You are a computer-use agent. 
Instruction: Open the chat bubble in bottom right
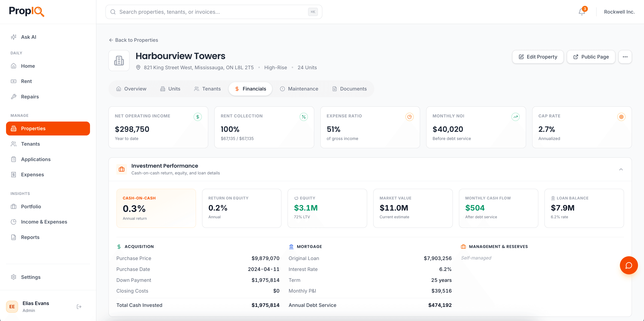pos(629,265)
